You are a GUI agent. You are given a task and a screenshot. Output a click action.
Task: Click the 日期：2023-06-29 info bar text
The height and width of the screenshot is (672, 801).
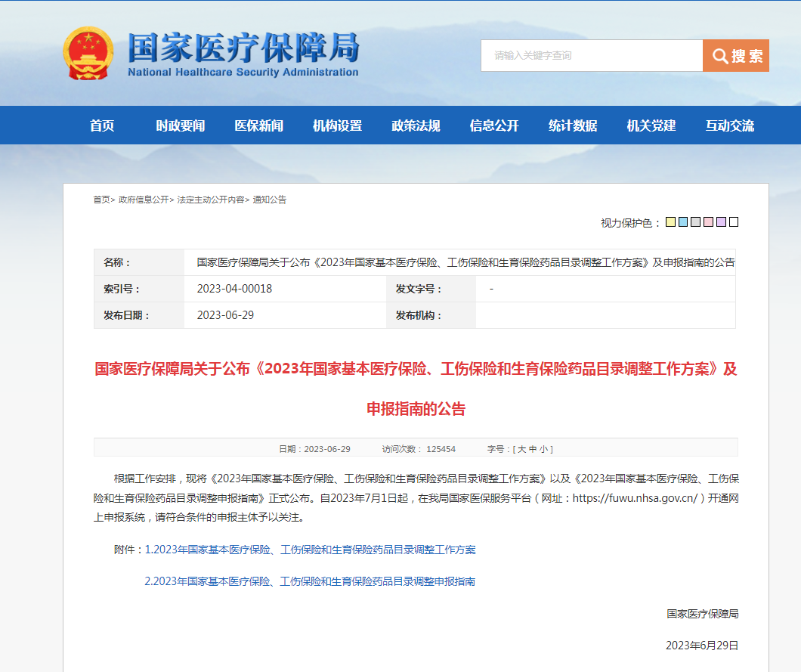314,449
